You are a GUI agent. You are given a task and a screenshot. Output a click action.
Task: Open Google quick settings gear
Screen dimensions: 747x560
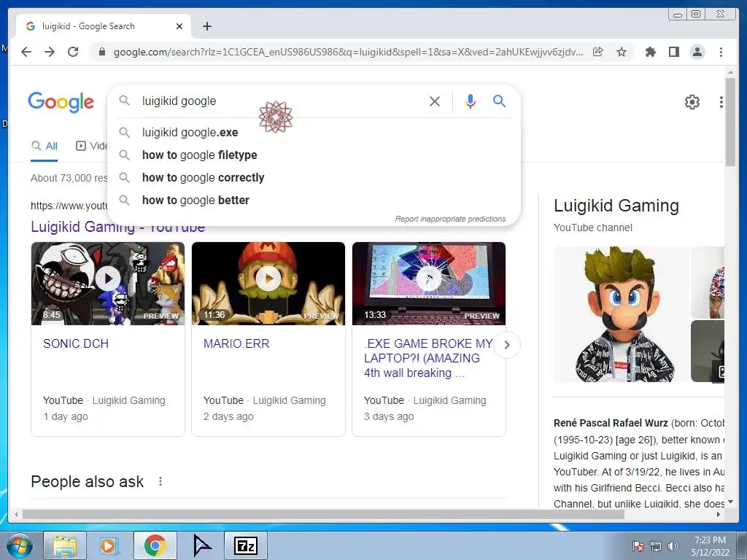[692, 101]
